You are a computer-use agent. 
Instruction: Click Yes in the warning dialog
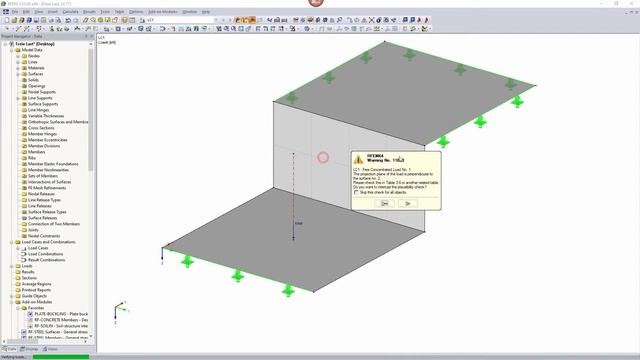(384, 203)
